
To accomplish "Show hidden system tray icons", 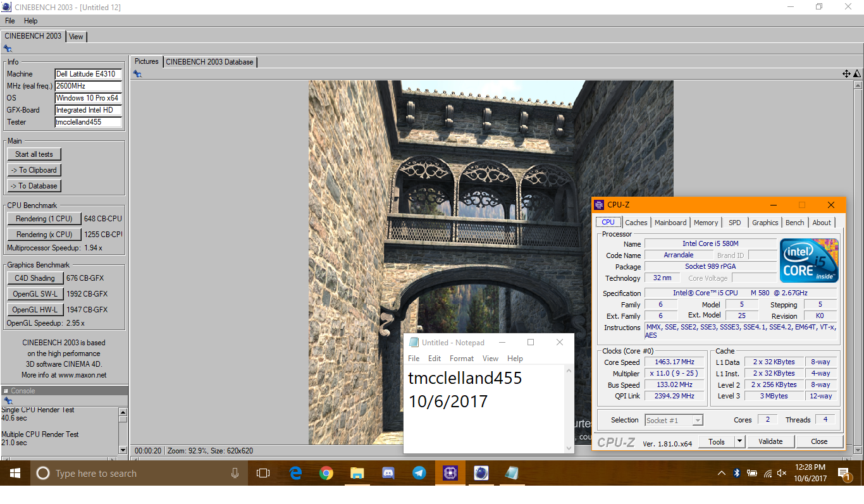I will (722, 473).
